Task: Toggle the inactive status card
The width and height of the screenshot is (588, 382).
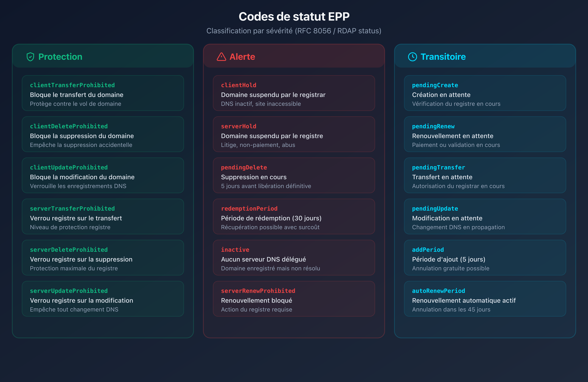Action: (x=294, y=258)
